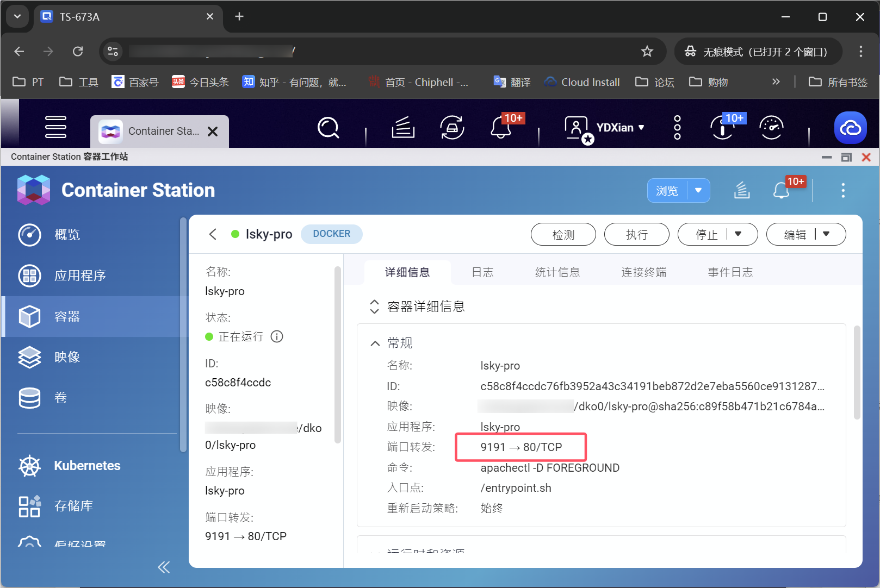Image resolution: width=880 pixels, height=588 pixels.
Task: Open background tasks stack icon in QTS bar
Action: pos(403,128)
